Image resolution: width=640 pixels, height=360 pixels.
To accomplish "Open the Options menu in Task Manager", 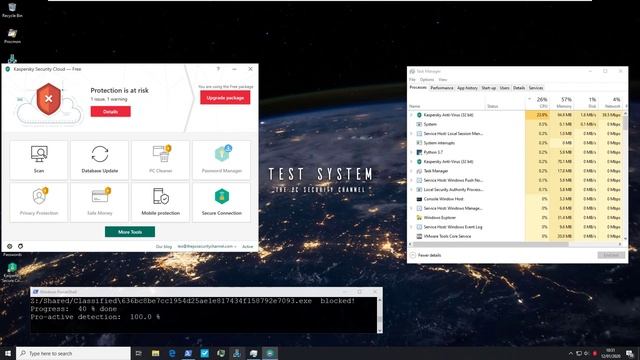I will (427, 80).
